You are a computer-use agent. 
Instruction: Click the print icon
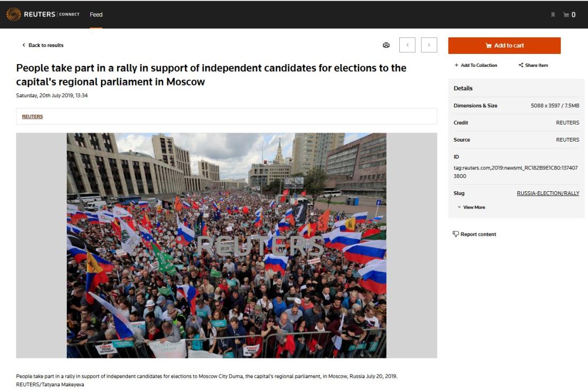pyautogui.click(x=386, y=45)
